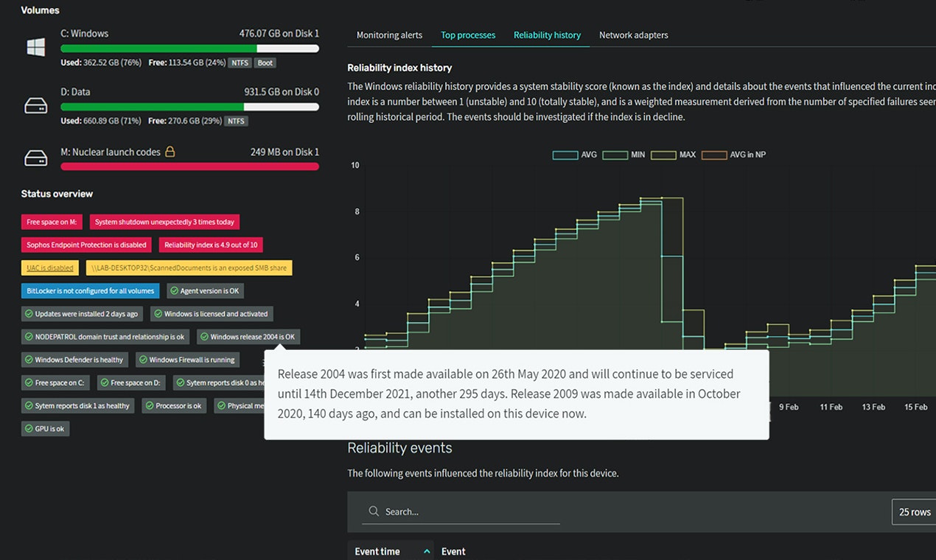Click 'Windows is licensed and activated' badge
936x560 pixels.
click(x=212, y=314)
